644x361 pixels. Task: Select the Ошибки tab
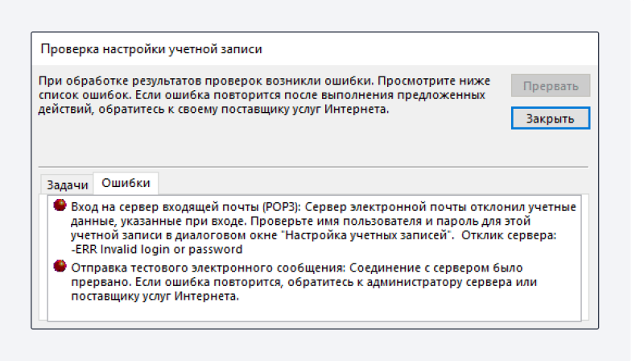[x=126, y=183]
